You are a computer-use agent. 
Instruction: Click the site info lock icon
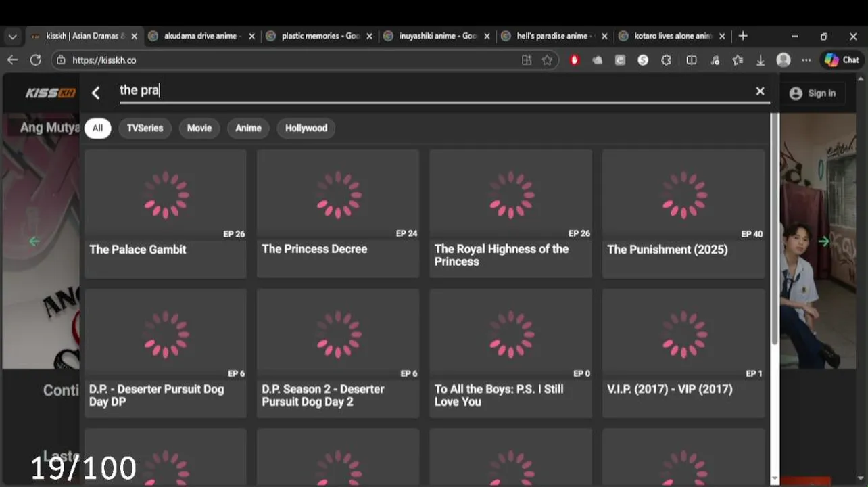[x=61, y=60]
